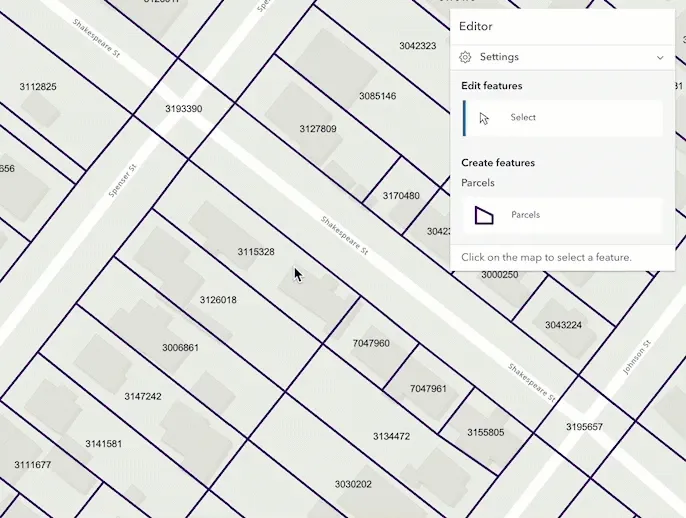686x518 pixels.
Task: Select parcel labeled 3195657
Action: tap(584, 427)
